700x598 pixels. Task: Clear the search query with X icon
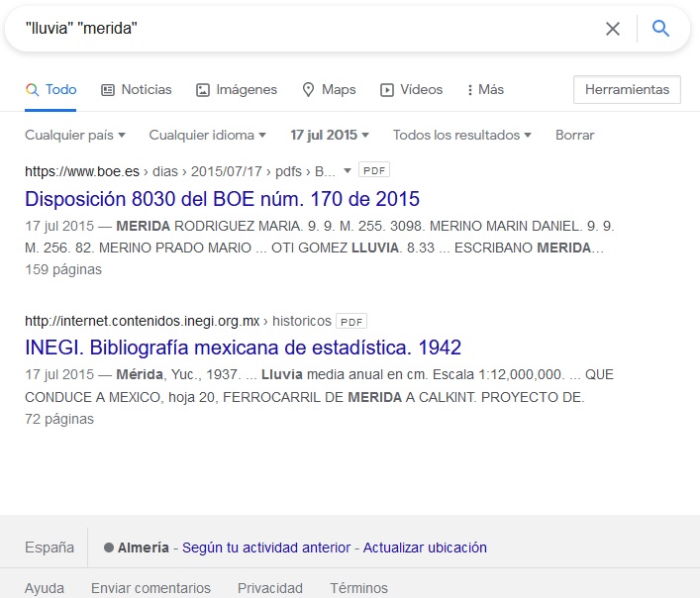click(x=613, y=29)
